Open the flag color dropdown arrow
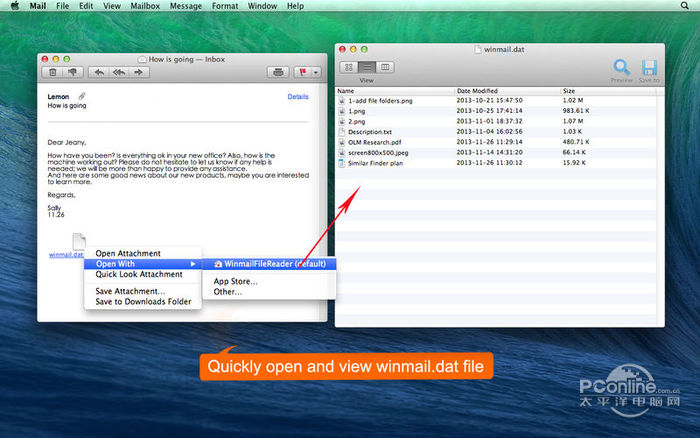 (316, 72)
